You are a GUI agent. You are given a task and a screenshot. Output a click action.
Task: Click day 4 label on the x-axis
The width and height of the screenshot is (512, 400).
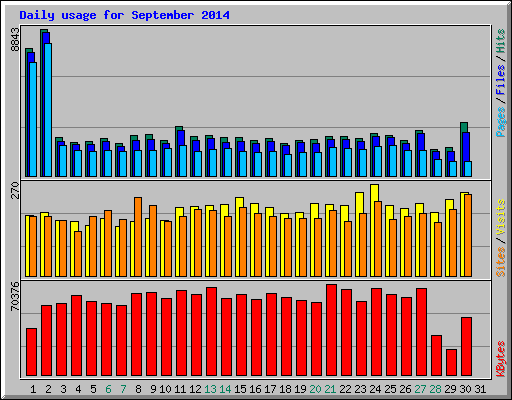click(78, 389)
